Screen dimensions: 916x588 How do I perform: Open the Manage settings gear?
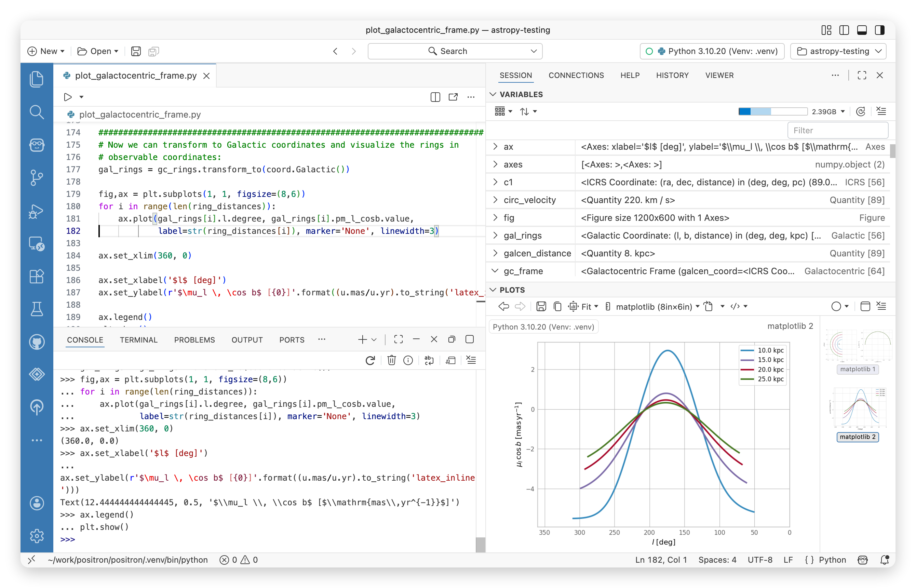click(x=37, y=536)
